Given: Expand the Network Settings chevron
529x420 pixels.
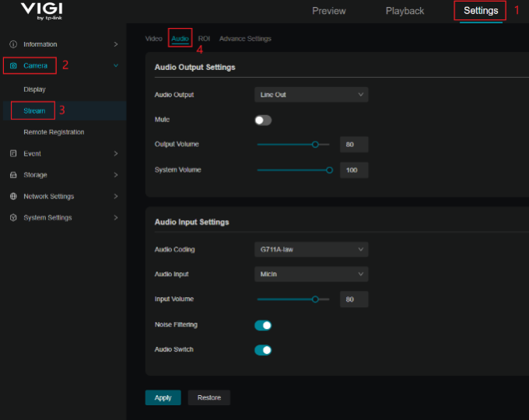Looking at the screenshot, I should tap(115, 197).
